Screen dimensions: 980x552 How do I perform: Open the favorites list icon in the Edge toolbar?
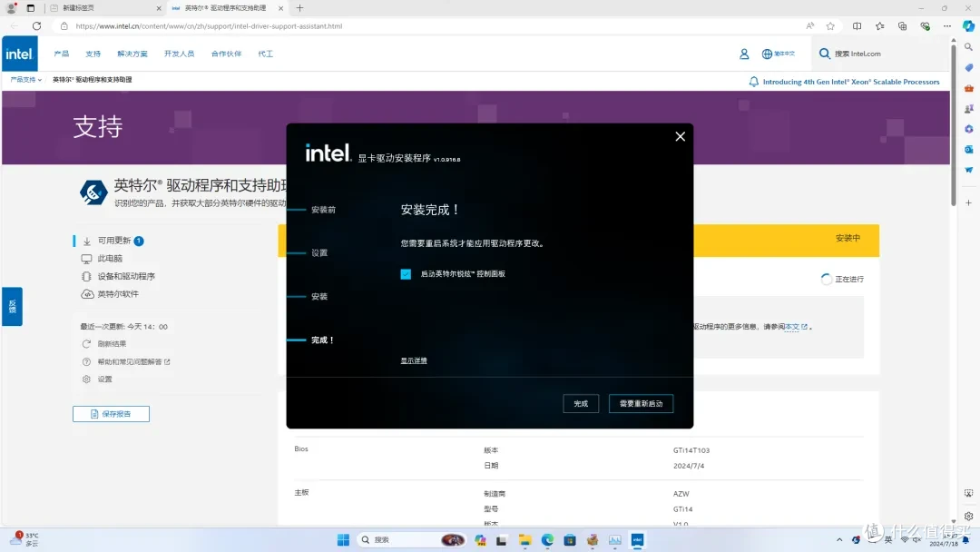[879, 26]
